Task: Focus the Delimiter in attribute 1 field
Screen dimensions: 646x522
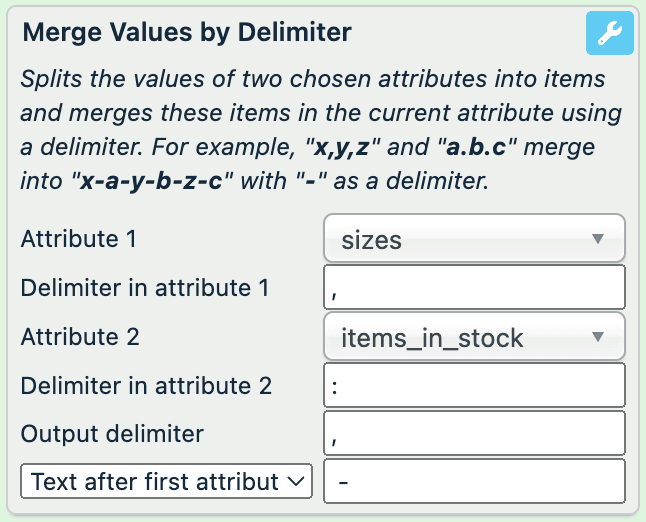Action: (x=475, y=288)
